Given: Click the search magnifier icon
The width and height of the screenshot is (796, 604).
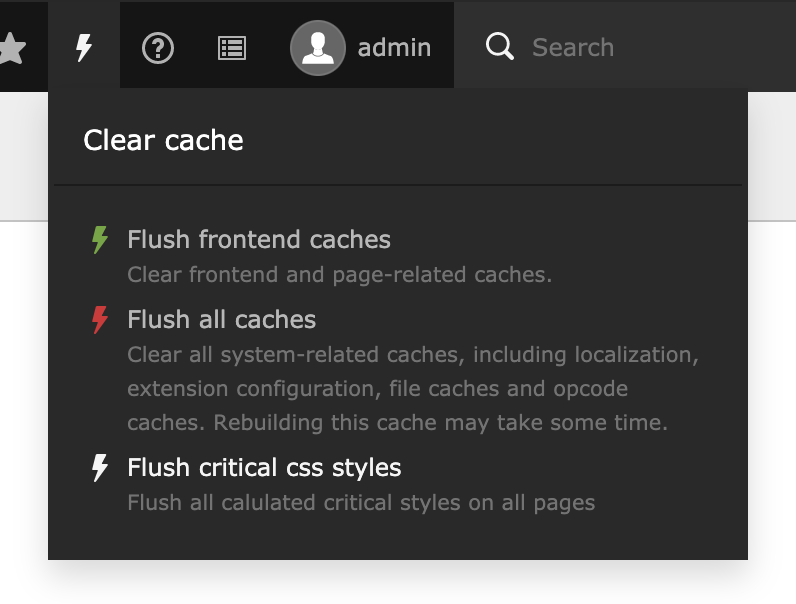Looking at the screenshot, I should pyautogui.click(x=499, y=47).
